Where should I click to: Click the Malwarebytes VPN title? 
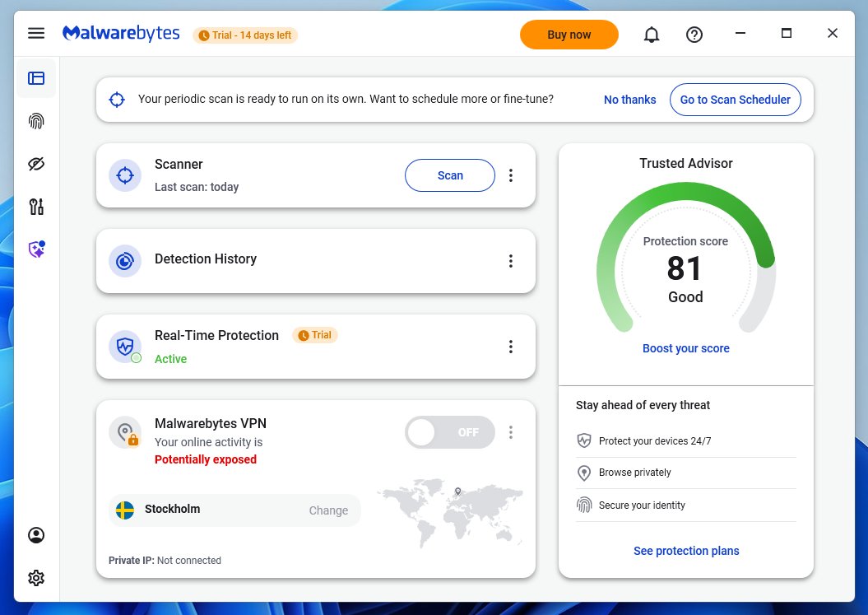coord(211,423)
